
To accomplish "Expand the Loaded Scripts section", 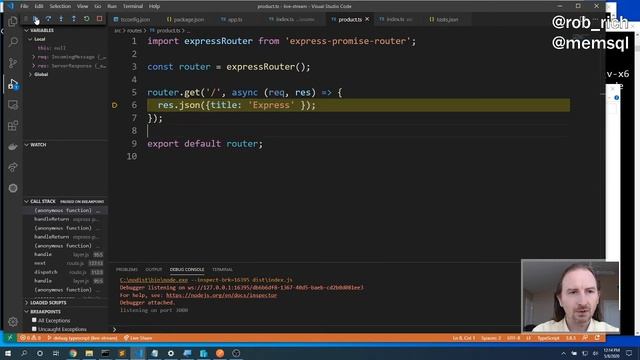I will [27, 302].
